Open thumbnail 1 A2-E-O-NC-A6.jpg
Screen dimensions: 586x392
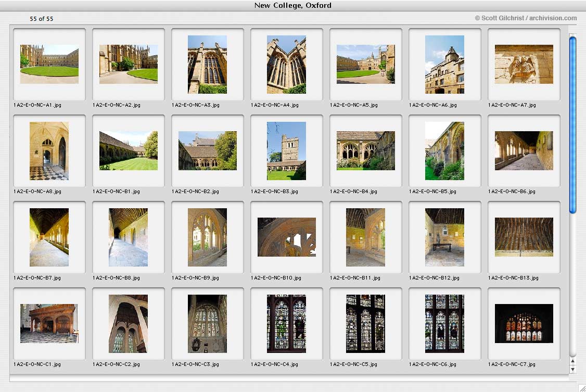445,64
